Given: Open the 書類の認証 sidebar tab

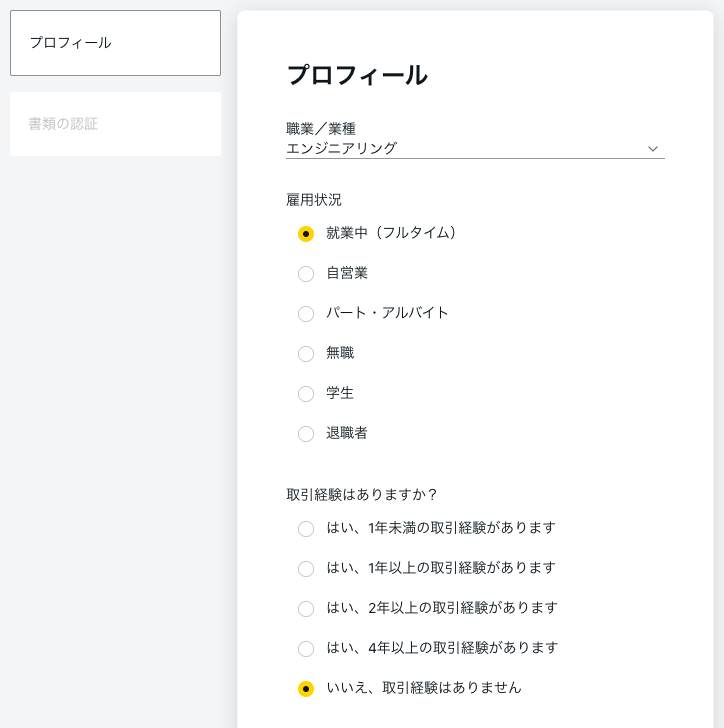Looking at the screenshot, I should tap(115, 124).
